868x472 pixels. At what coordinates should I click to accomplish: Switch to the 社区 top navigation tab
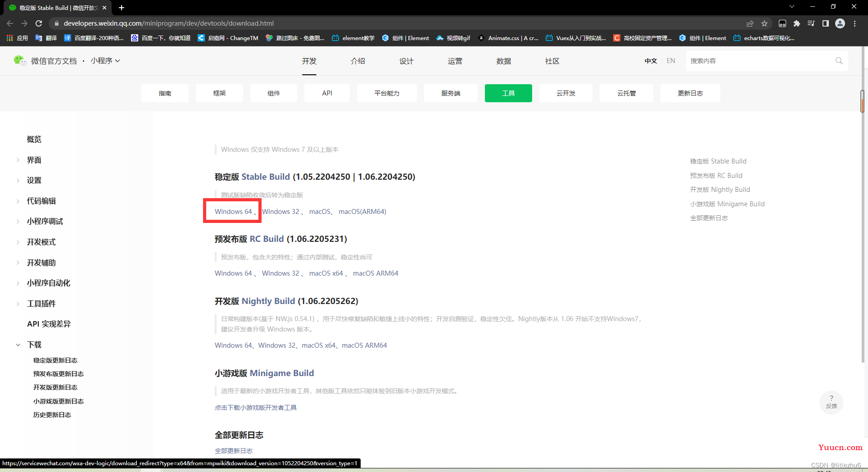552,61
